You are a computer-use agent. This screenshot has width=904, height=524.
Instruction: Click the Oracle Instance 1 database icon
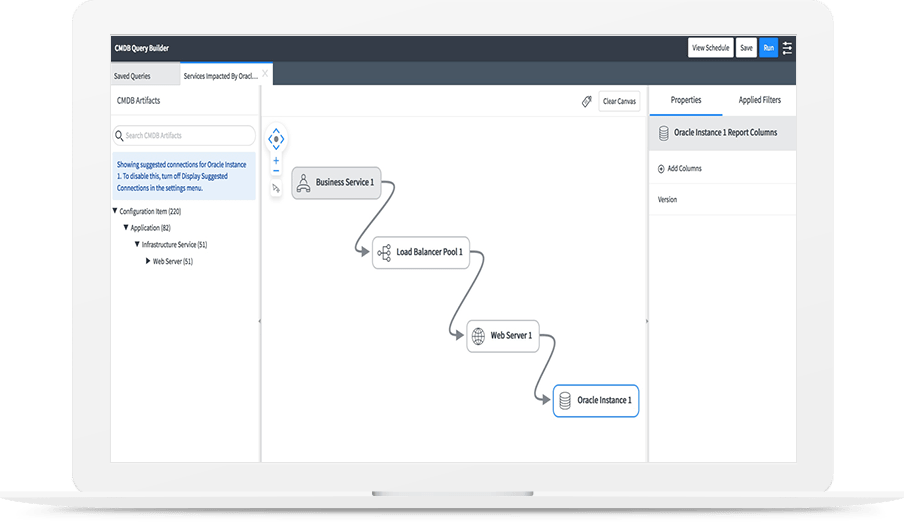pos(565,401)
